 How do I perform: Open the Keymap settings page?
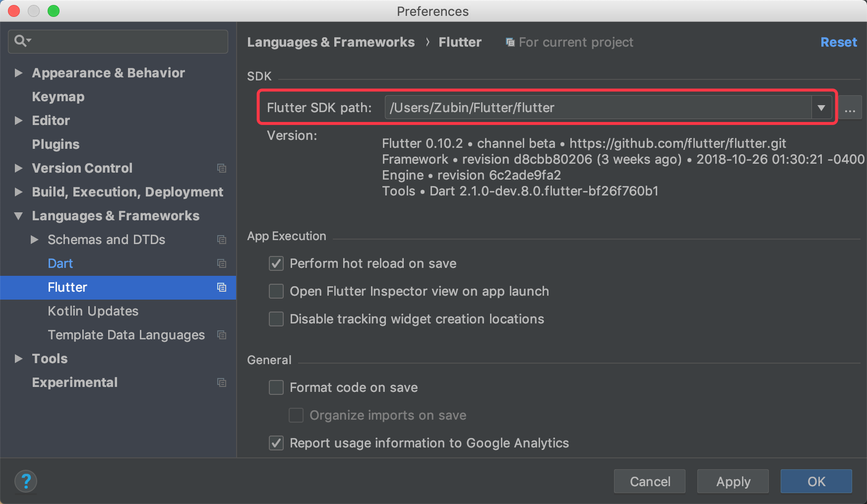[58, 97]
